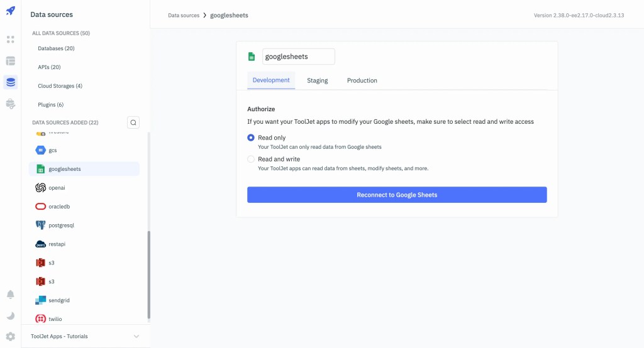Viewport: 644px width, 348px height.
Task: Switch to the Production tab
Action: 362,80
